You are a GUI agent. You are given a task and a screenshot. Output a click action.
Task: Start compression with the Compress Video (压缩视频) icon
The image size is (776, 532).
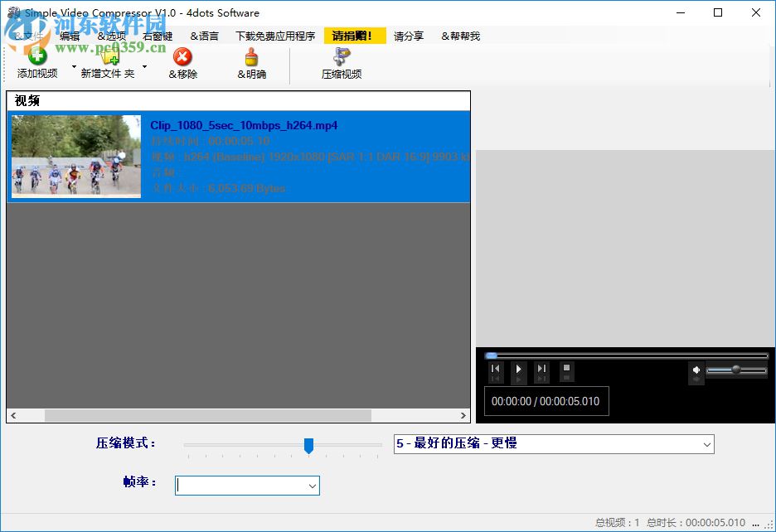(x=341, y=58)
